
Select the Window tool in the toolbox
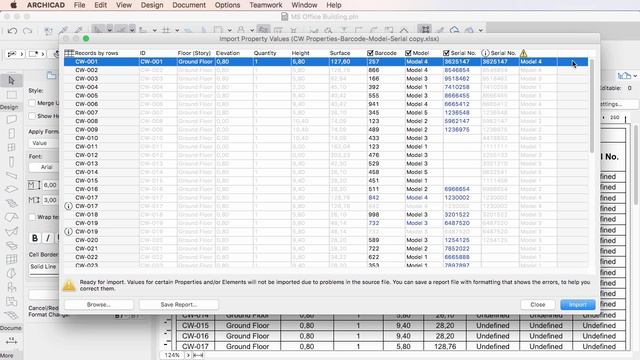[11, 147]
